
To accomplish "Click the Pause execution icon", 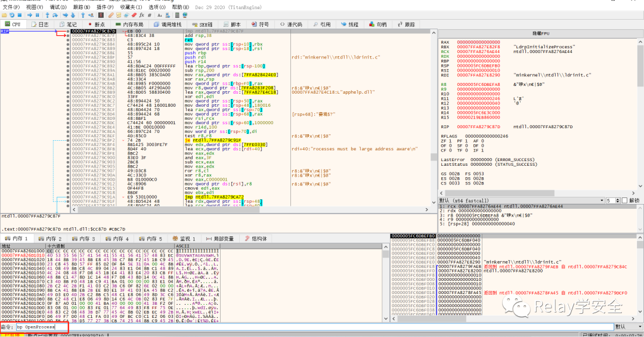I will tap(38, 15).
